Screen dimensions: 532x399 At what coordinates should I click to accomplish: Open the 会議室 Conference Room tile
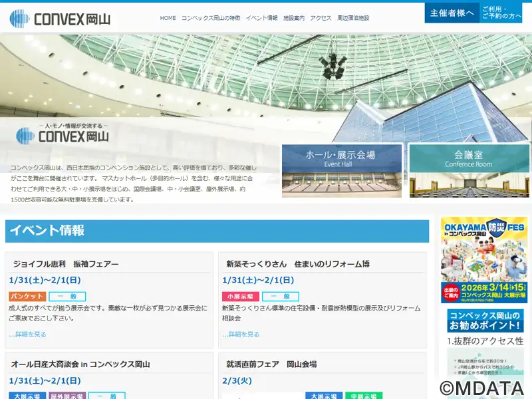point(469,171)
